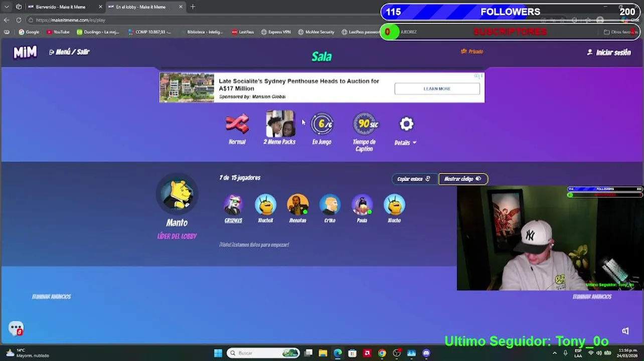Click Copiar enlace button
This screenshot has height=361, width=644.
pyautogui.click(x=414, y=179)
